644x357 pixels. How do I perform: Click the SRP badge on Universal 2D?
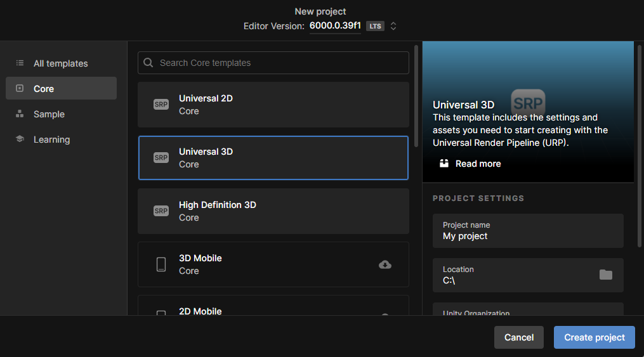tap(161, 104)
